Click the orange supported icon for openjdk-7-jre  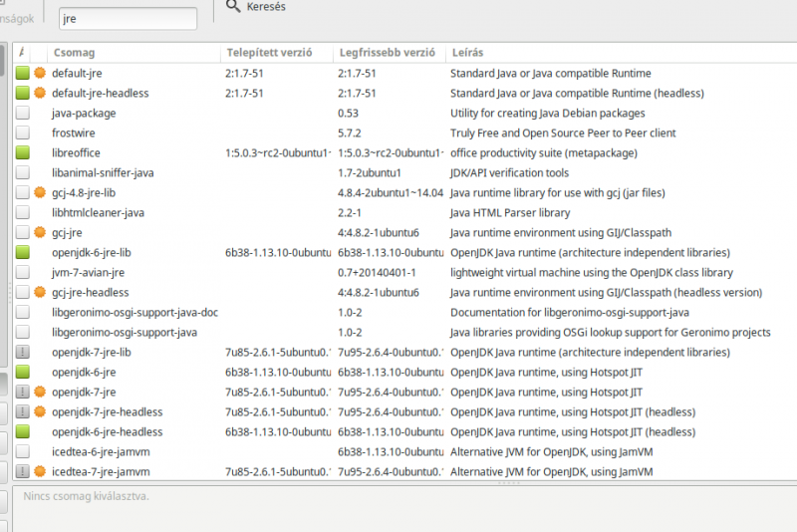40,392
